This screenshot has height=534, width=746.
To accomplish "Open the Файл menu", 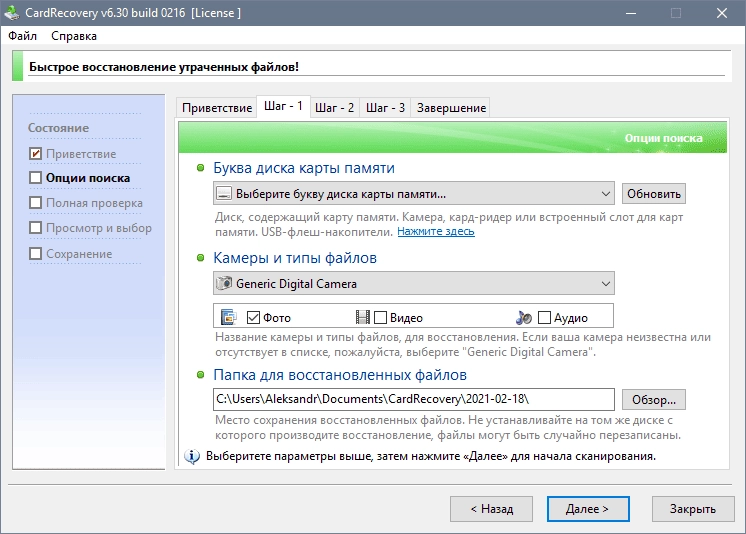I will click(22, 36).
